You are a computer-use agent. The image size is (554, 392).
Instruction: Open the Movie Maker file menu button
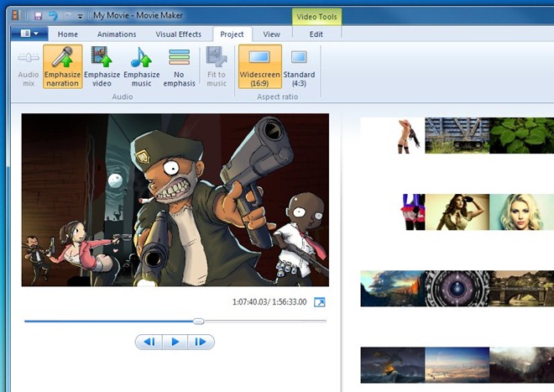[x=29, y=34]
